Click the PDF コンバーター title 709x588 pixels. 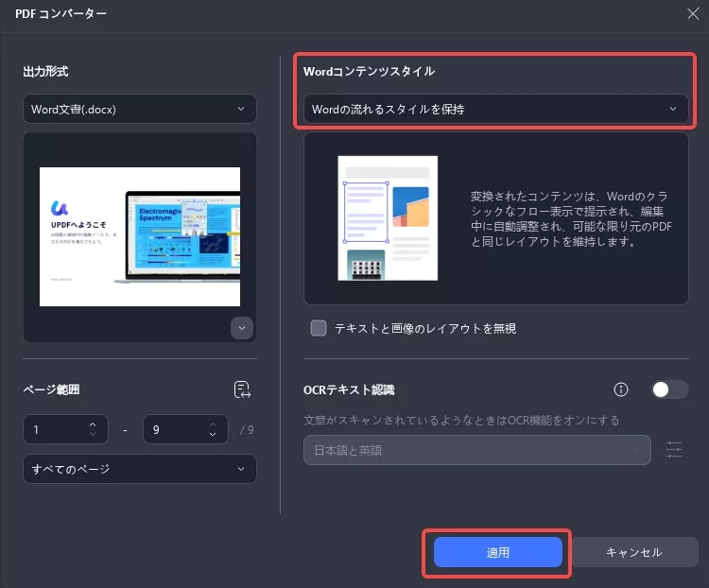click(61, 14)
